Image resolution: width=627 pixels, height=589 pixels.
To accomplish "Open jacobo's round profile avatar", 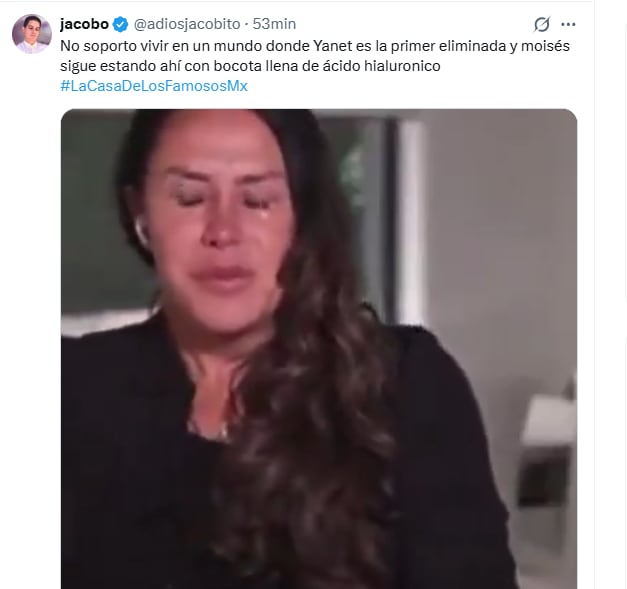I will pyautogui.click(x=32, y=34).
